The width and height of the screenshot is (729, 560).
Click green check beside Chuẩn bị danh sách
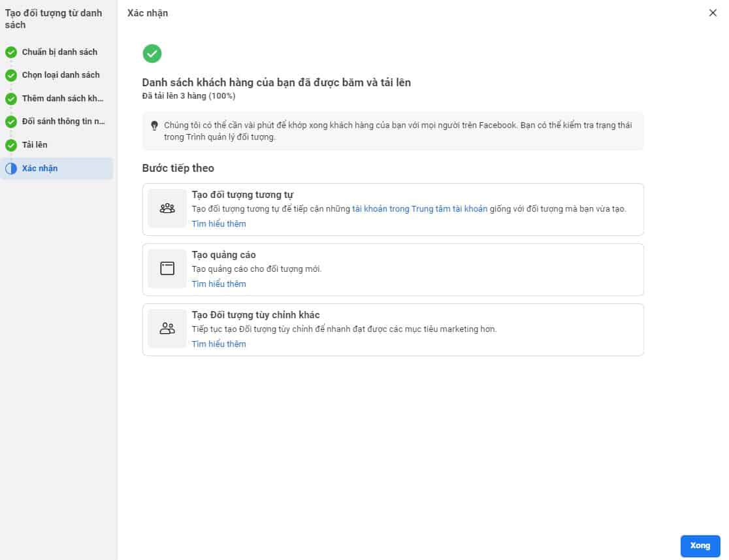click(11, 52)
